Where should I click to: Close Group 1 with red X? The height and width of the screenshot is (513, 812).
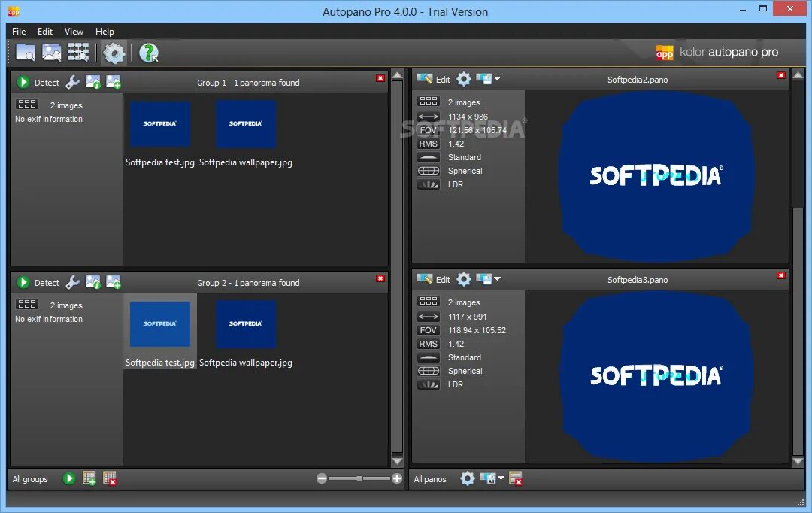click(380, 78)
